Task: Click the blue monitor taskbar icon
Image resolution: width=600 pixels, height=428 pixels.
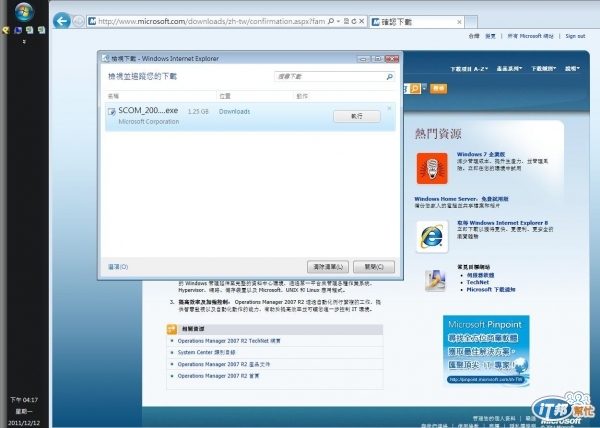Action: click(18, 30)
